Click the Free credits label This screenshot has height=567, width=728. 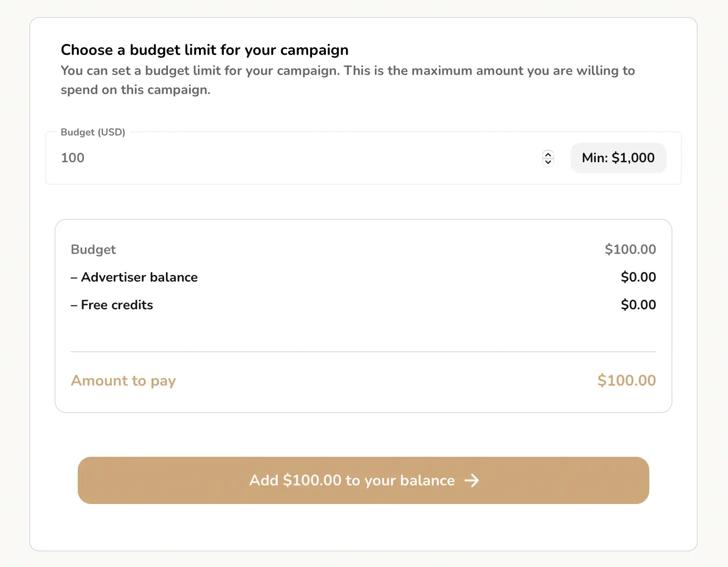point(117,305)
